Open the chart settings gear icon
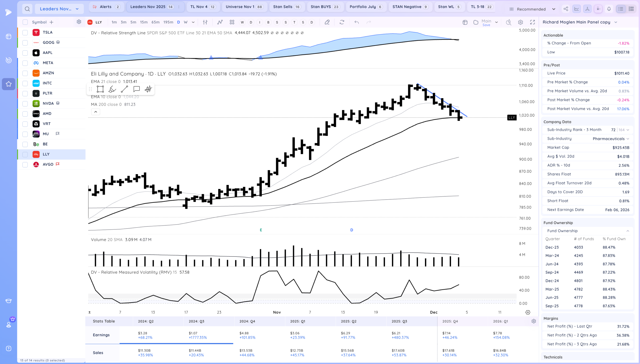640x364 pixels. click(x=520, y=22)
